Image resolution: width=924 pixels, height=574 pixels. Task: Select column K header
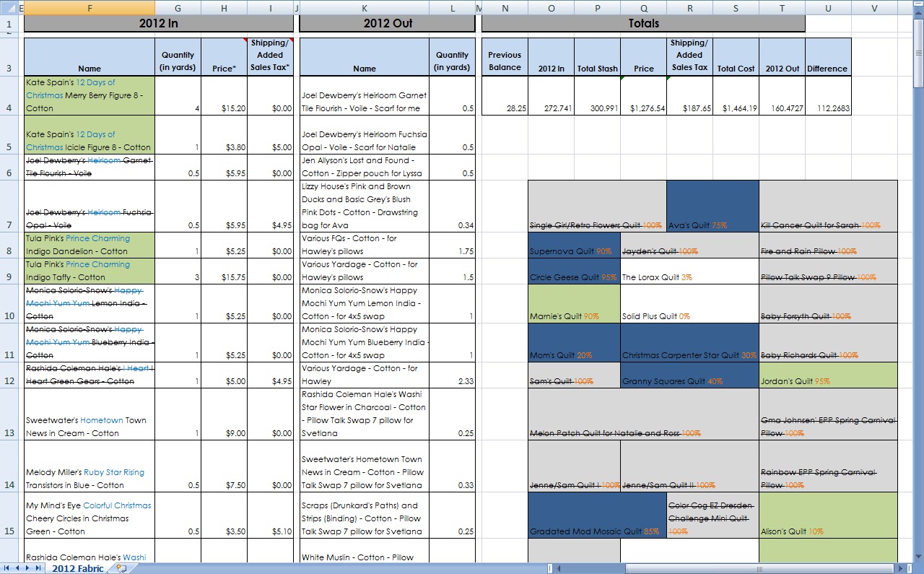(x=364, y=7)
